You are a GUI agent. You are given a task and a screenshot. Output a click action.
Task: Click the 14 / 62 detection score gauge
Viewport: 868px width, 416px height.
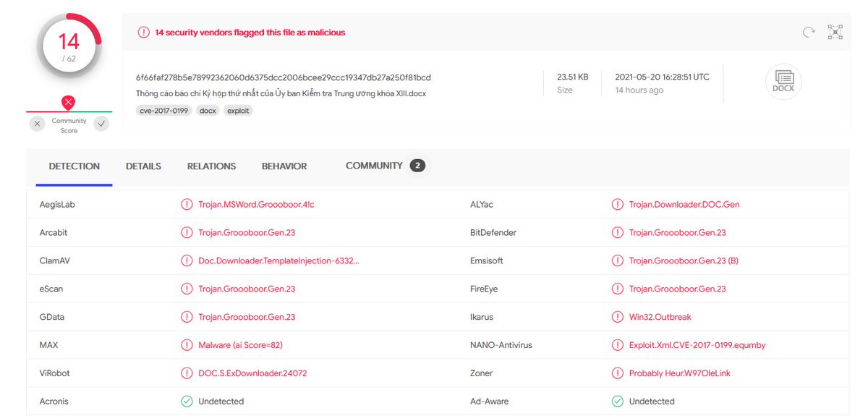point(68,46)
